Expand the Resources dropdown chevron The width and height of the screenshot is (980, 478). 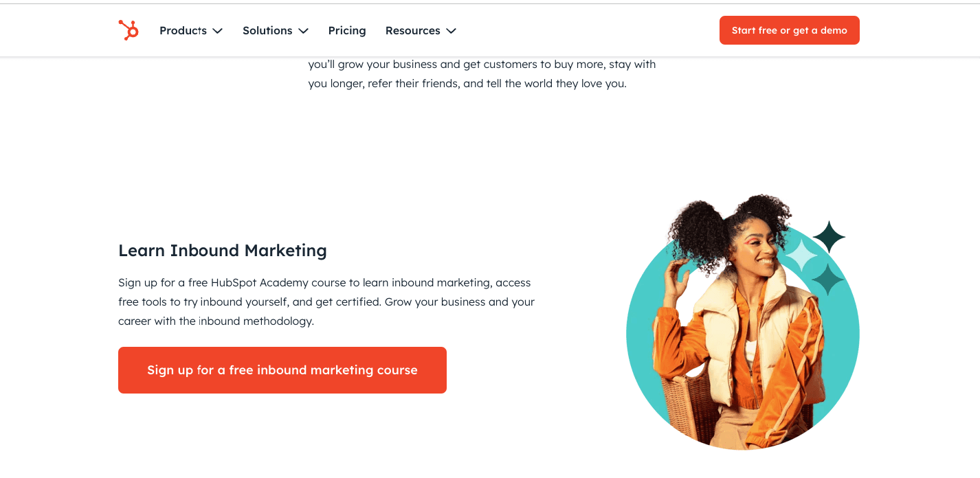coord(451,31)
